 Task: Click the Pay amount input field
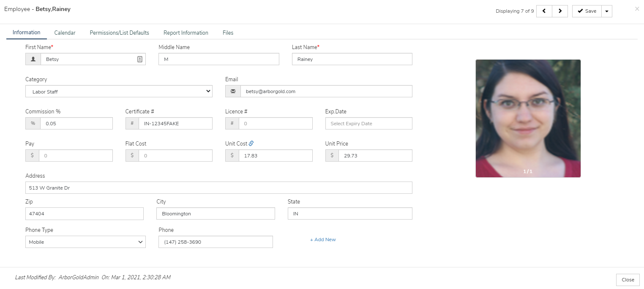pyautogui.click(x=76, y=156)
